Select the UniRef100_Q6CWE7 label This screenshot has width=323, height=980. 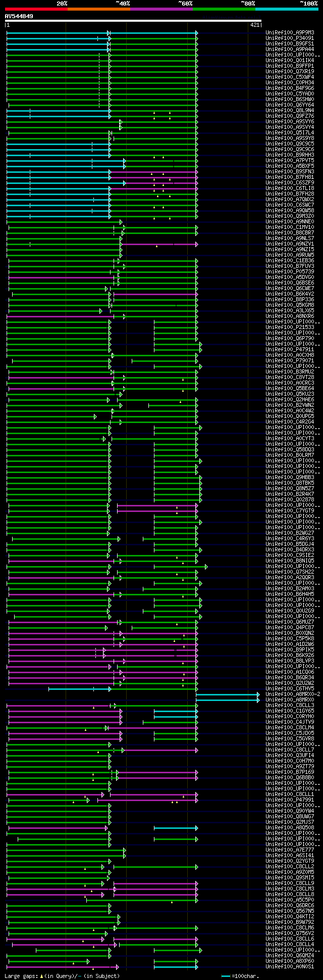(x=290, y=289)
